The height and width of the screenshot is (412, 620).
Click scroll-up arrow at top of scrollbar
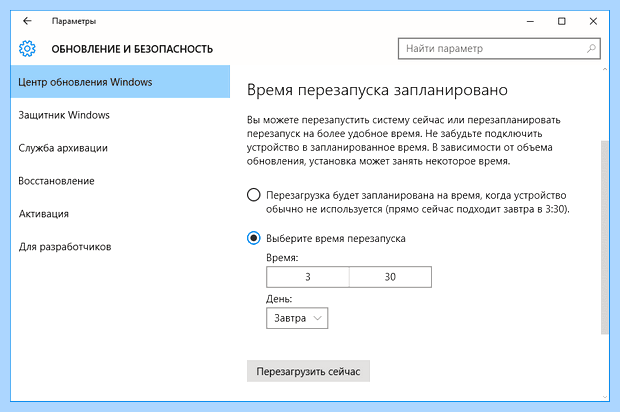point(605,70)
